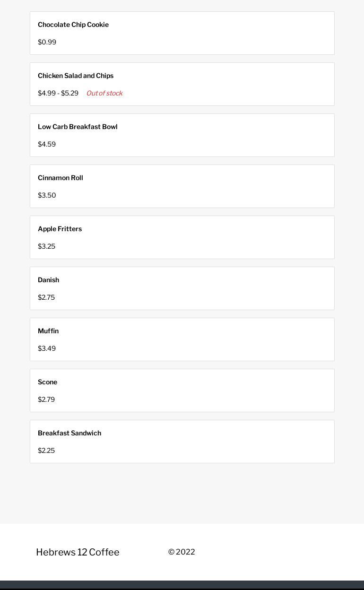
Task: Click the $0.99 cookie price
Action: 47,42
